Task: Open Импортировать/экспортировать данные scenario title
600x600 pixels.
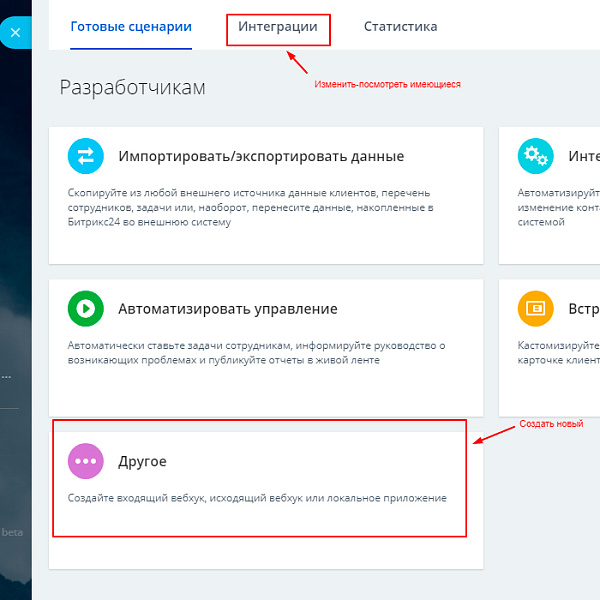Action: (261, 156)
